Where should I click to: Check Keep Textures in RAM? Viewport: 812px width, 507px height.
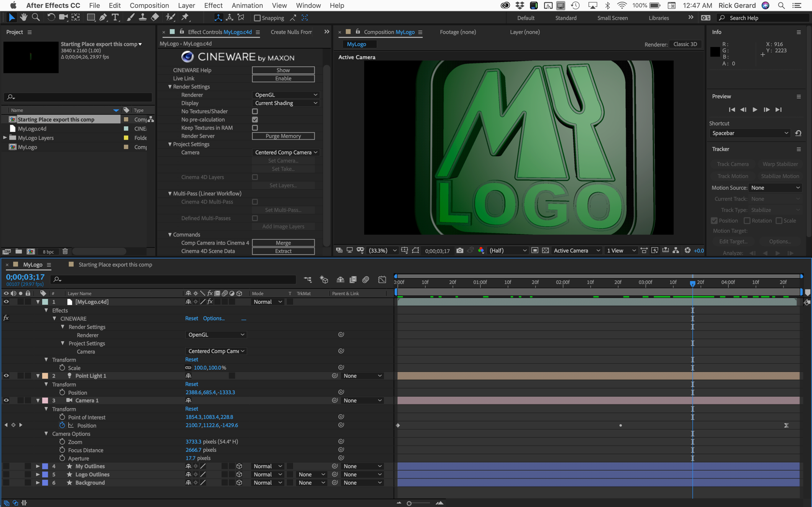[255, 128]
